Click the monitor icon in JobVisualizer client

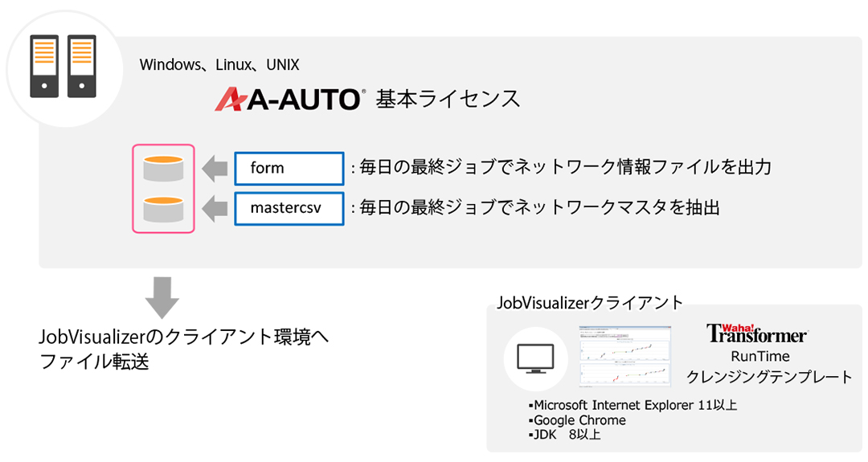click(x=535, y=358)
